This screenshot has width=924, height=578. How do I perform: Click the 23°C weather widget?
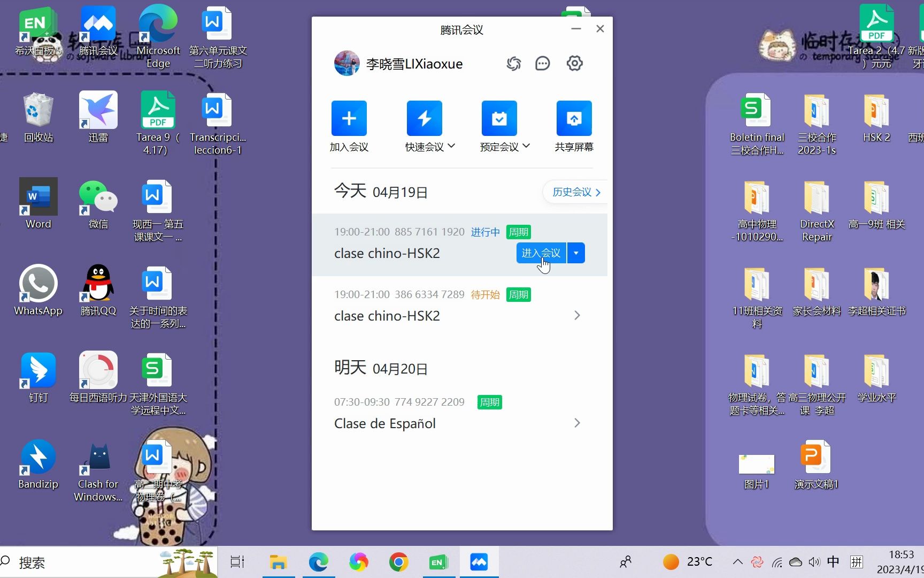[688, 562]
